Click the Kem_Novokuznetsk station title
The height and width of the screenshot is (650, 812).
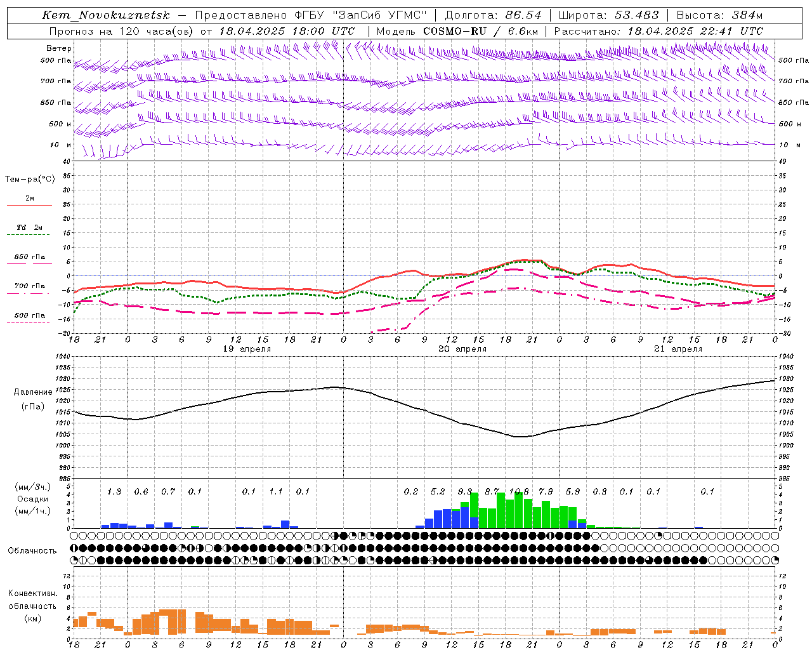point(107,15)
